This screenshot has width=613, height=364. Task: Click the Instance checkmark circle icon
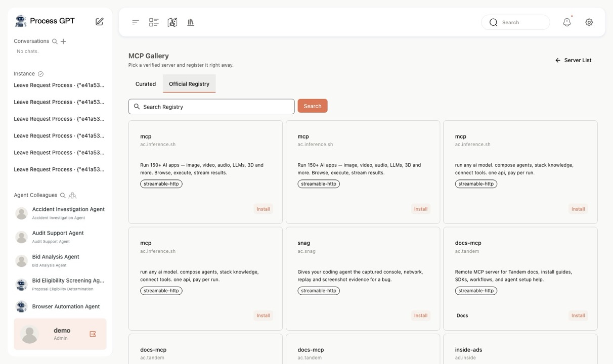pos(40,74)
